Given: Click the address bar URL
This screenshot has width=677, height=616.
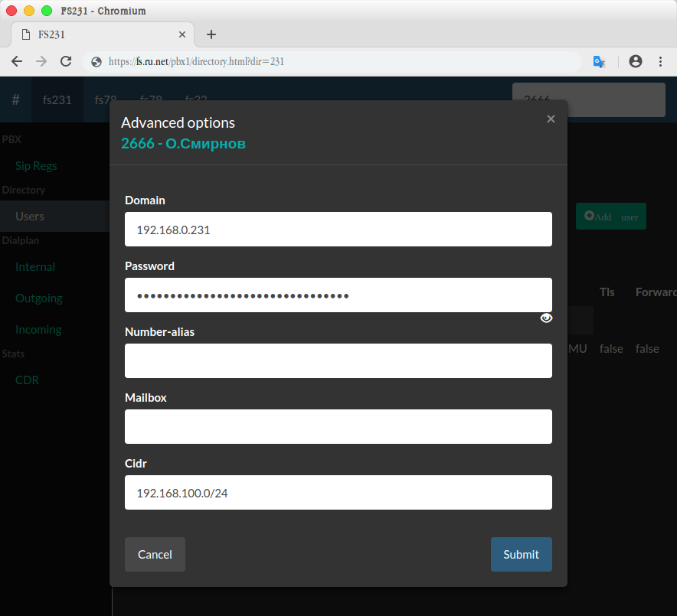Looking at the screenshot, I should 197,62.
